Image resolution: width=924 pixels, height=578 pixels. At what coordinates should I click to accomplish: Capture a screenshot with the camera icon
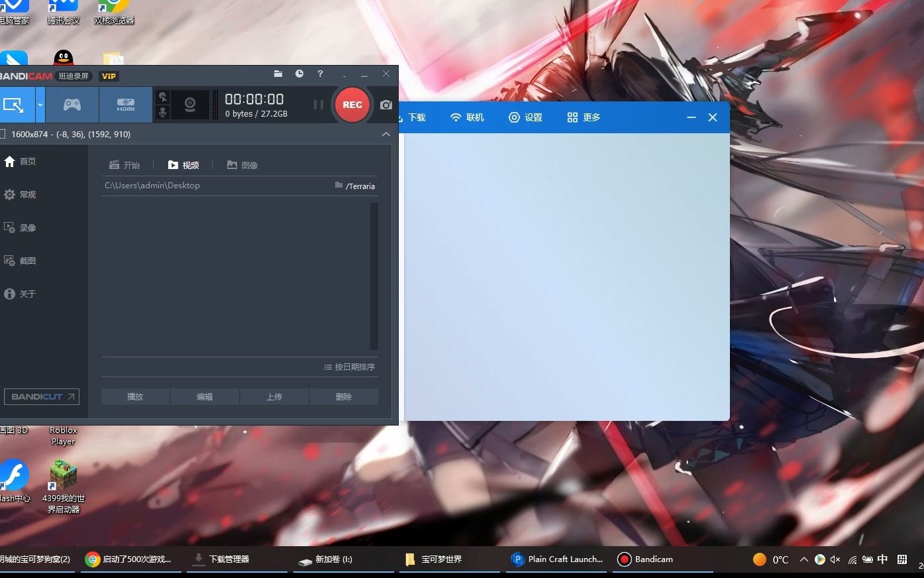click(x=385, y=104)
